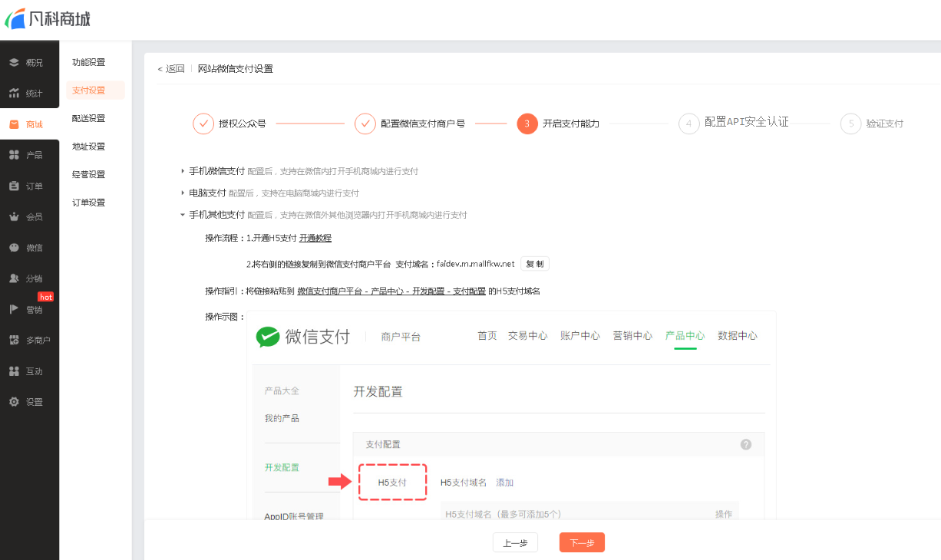Open the 营销 marketing flag icon
Image resolution: width=941 pixels, height=560 pixels.
pyautogui.click(x=14, y=309)
